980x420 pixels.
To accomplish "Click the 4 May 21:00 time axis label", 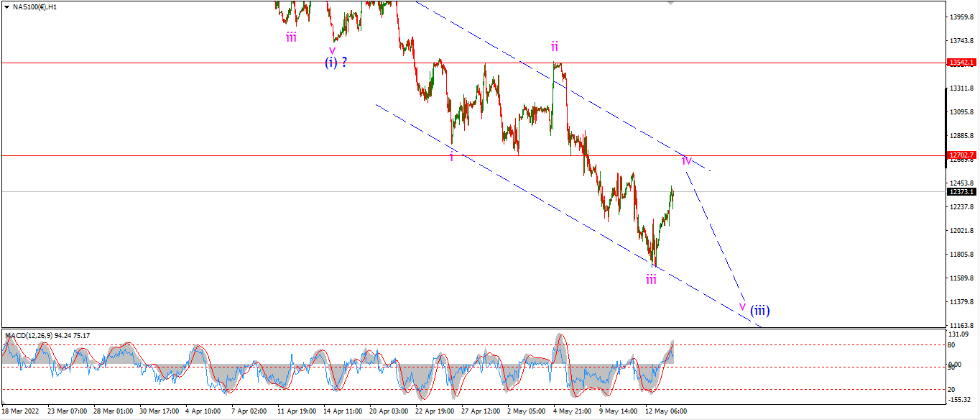I will [x=571, y=411].
